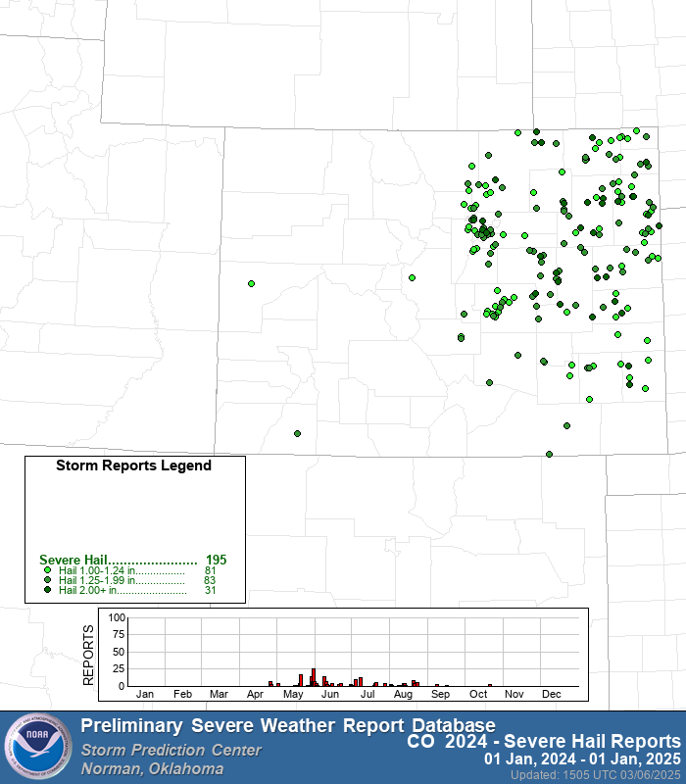
Task: Click the Dec month label
Action: [551, 694]
